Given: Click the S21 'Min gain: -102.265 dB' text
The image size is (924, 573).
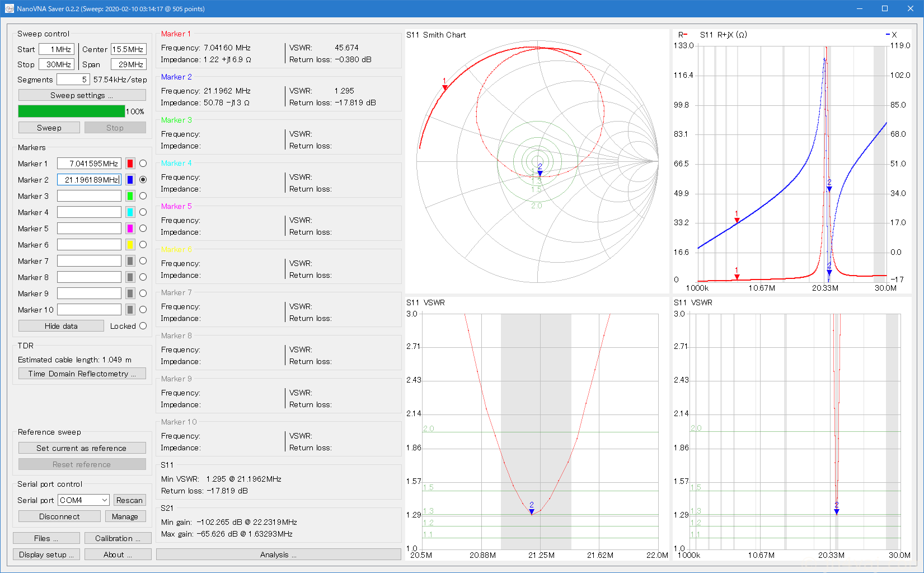Looking at the screenshot, I should (229, 522).
